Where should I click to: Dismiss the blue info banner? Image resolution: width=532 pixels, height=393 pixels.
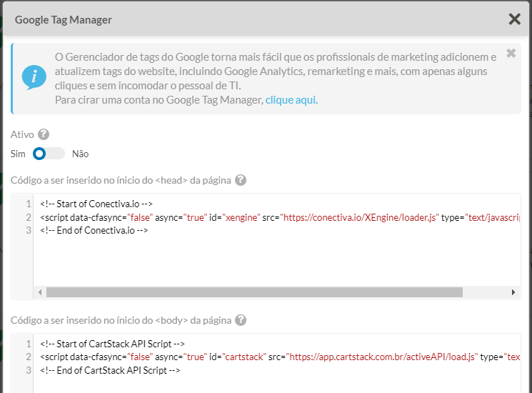point(511,53)
